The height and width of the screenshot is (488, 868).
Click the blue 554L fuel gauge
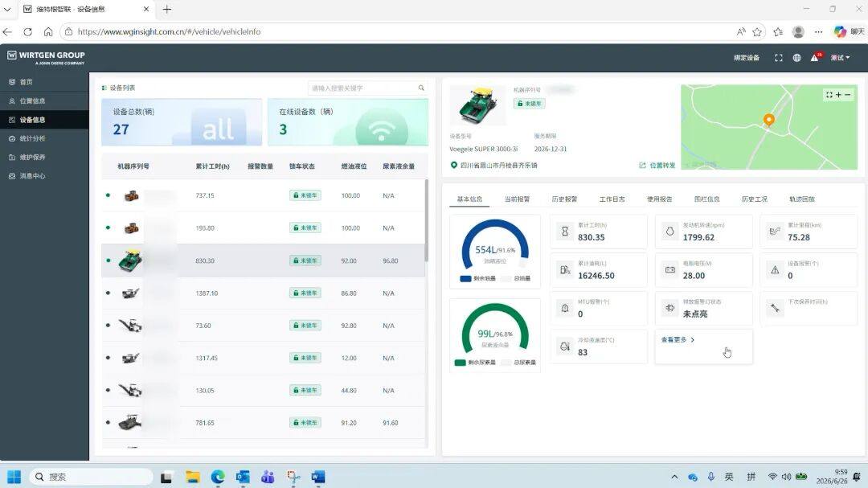[495, 244]
